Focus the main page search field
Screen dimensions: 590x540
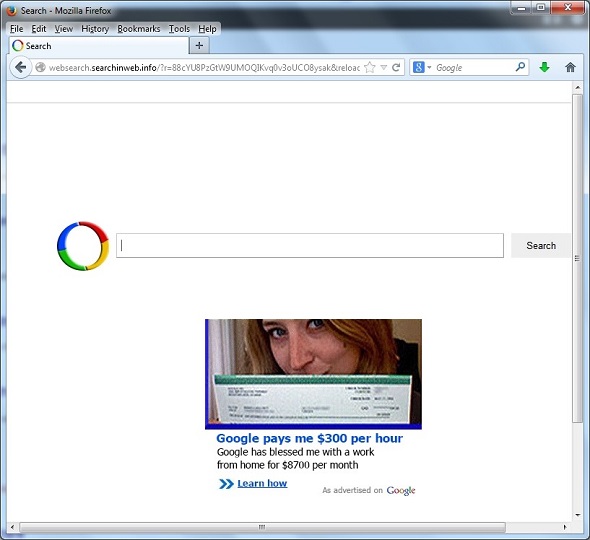tap(310, 246)
